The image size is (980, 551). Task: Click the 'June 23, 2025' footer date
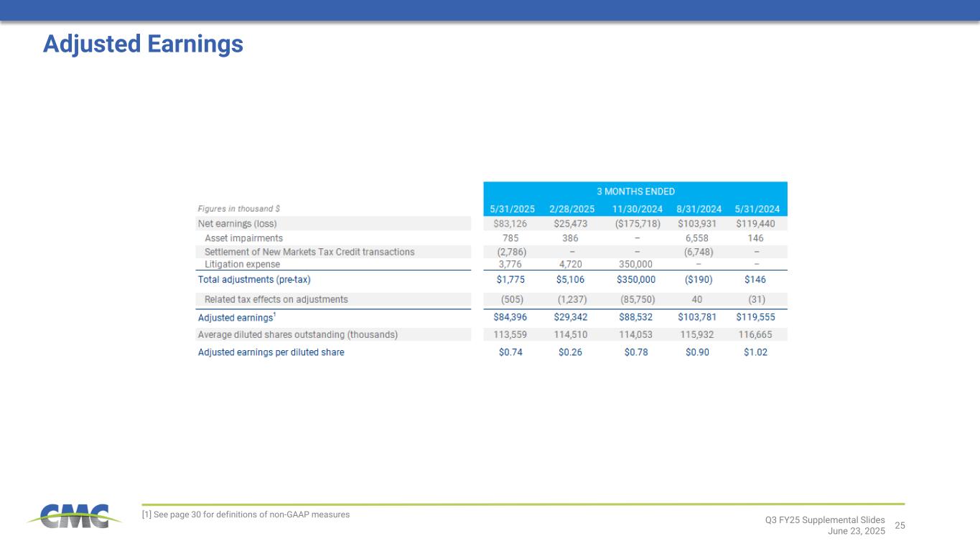tap(856, 530)
